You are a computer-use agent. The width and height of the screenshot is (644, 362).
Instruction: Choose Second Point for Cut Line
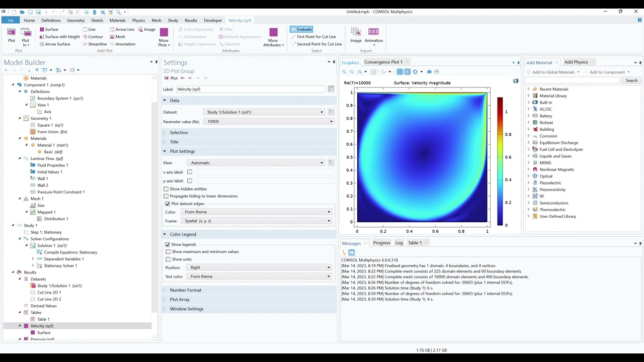pyautogui.click(x=316, y=44)
